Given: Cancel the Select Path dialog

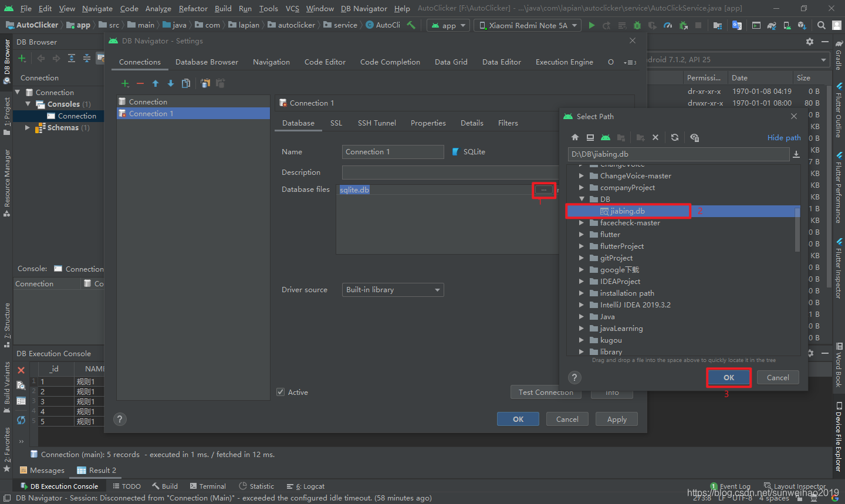Looking at the screenshot, I should pos(778,377).
